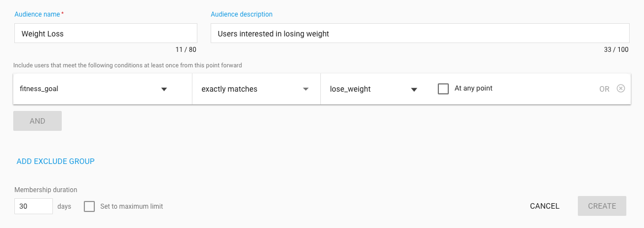This screenshot has height=228, width=644.
Task: Enable the At any point checkbox
Action: pyautogui.click(x=443, y=89)
